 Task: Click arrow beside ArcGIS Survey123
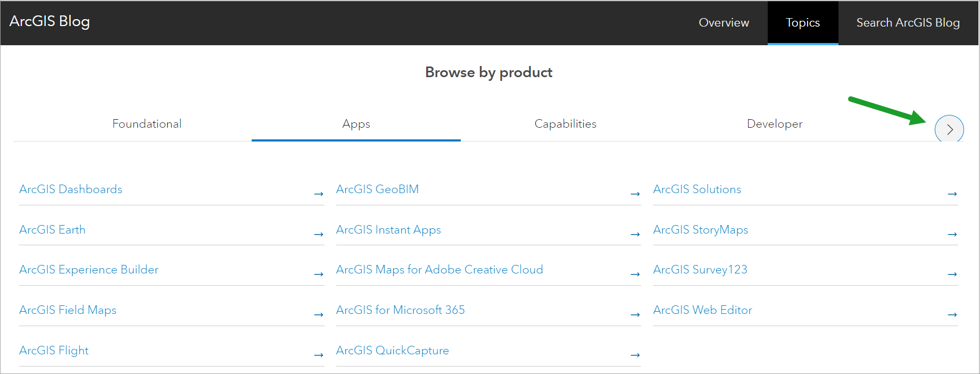point(952,275)
